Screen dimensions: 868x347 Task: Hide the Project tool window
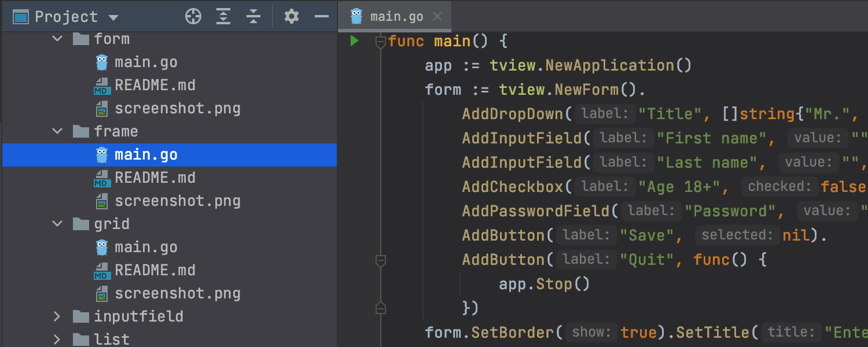click(x=322, y=17)
